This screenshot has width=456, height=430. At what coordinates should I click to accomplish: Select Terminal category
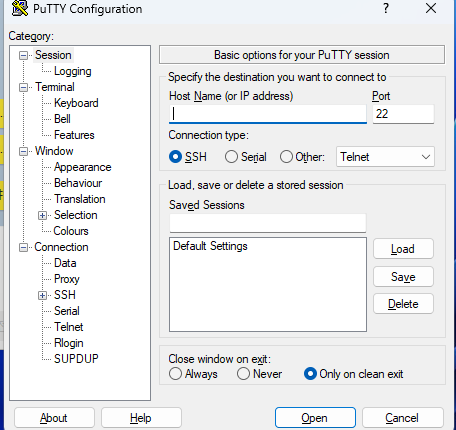[55, 87]
